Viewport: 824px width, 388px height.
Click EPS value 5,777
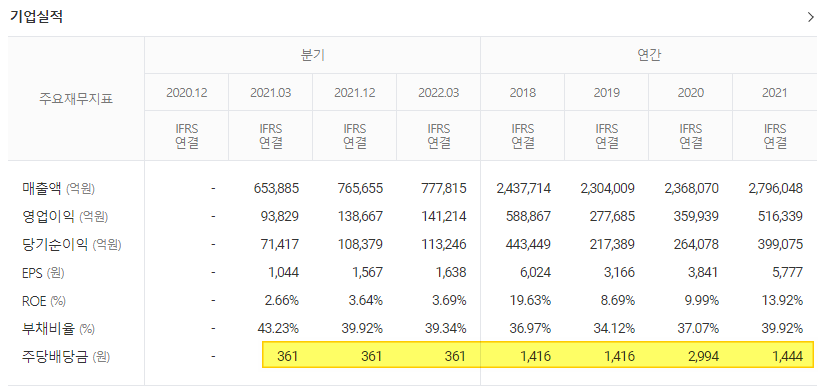tap(787, 273)
